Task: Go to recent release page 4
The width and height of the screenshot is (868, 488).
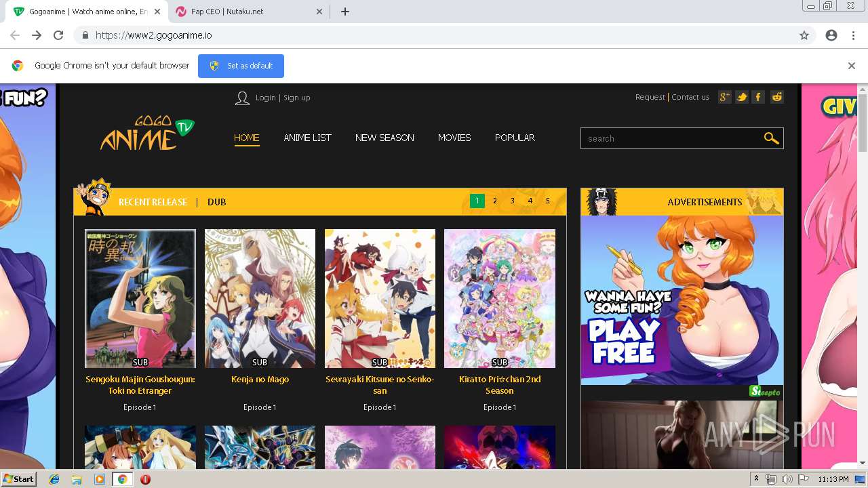Action: click(530, 201)
